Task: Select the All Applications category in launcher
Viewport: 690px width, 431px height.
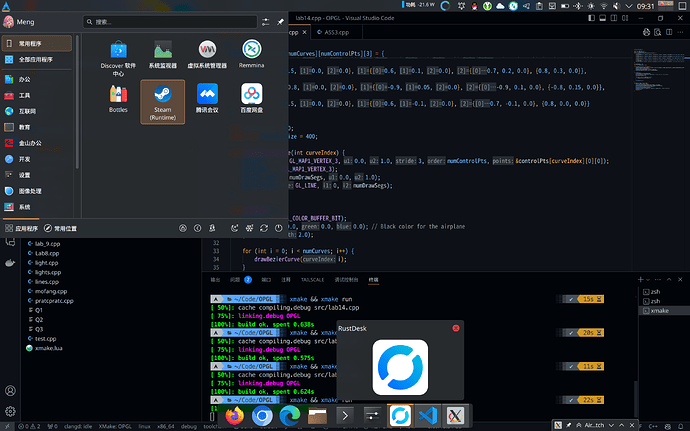Action: (37, 59)
